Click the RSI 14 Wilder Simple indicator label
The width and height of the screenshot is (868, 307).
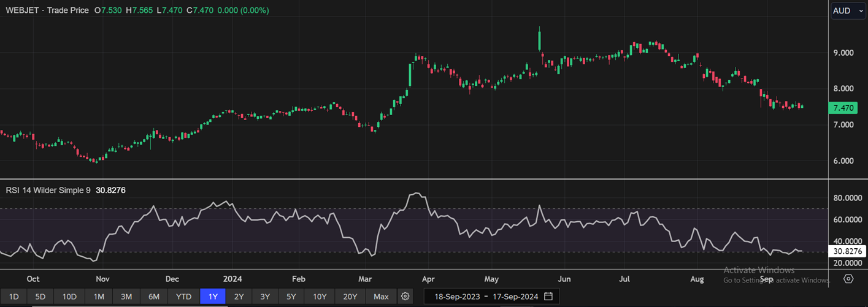pyautogui.click(x=48, y=191)
